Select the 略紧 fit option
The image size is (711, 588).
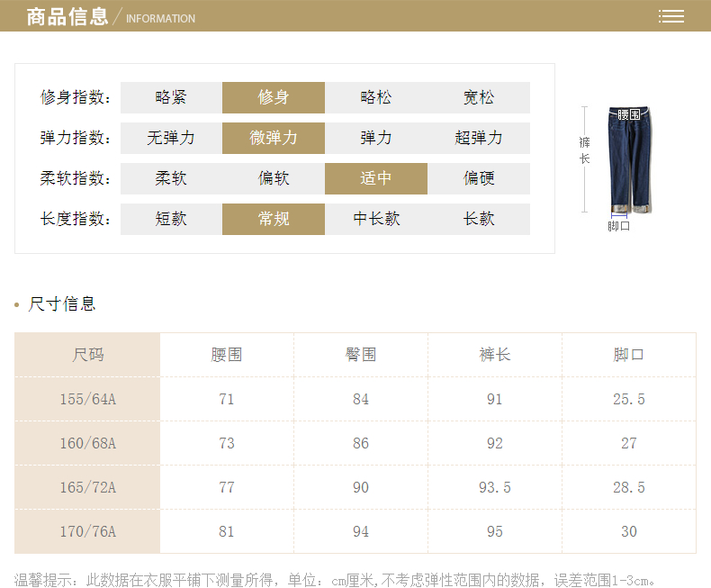tap(171, 97)
